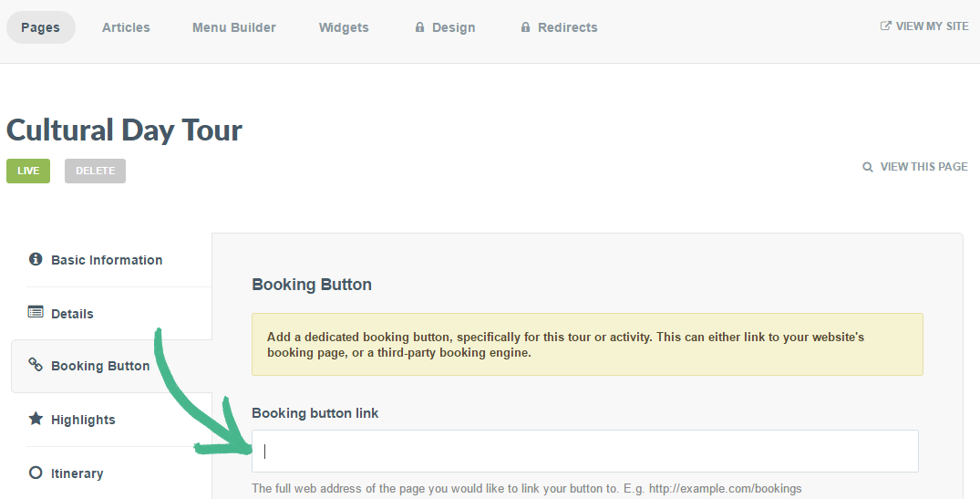
Task: Click the Highlights star icon
Action: pos(36,419)
